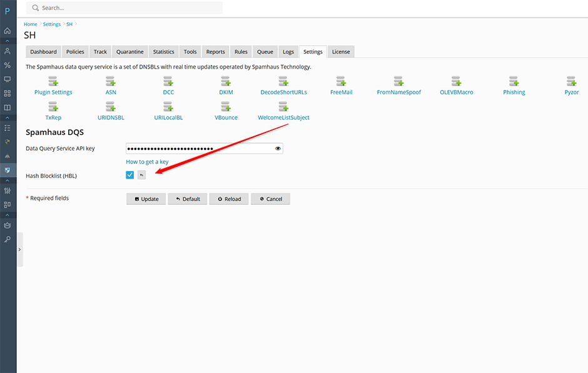
Task: Go to SH in the breadcrumb
Action: coord(69,24)
